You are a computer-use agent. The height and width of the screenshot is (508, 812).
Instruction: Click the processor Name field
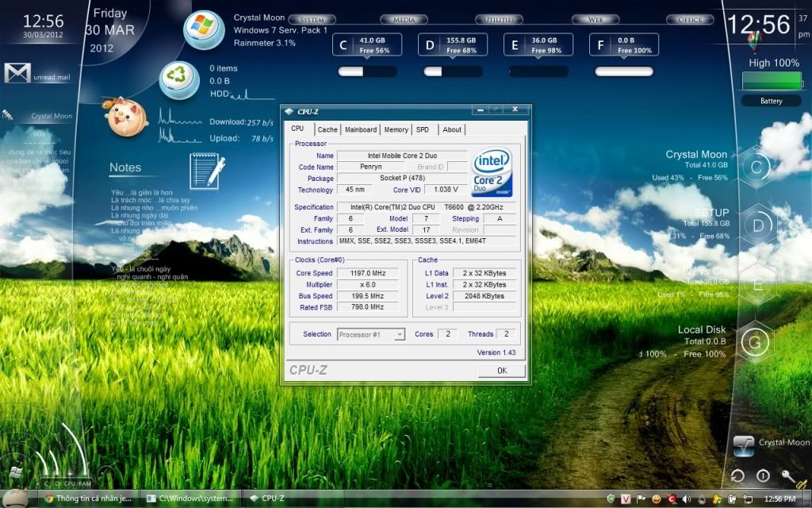tap(402, 156)
